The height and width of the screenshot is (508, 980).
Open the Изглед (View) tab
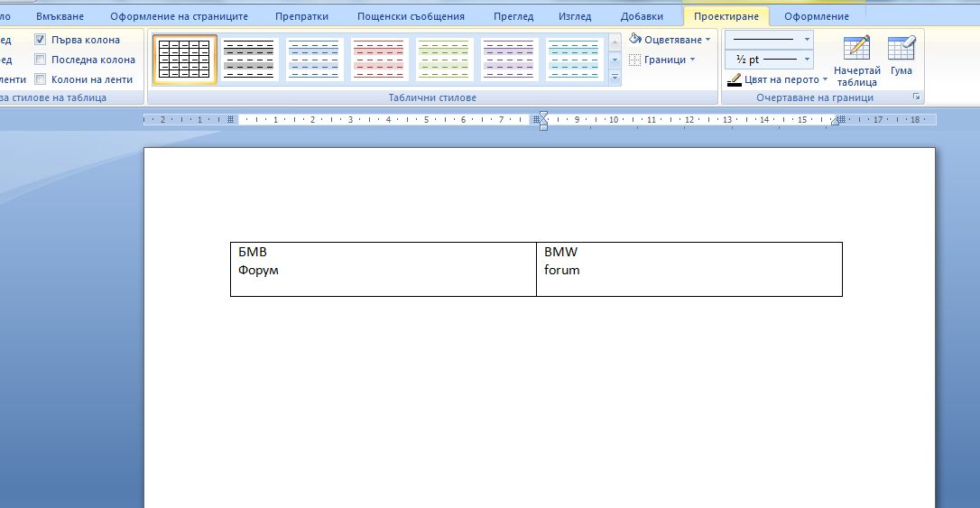pyautogui.click(x=575, y=16)
